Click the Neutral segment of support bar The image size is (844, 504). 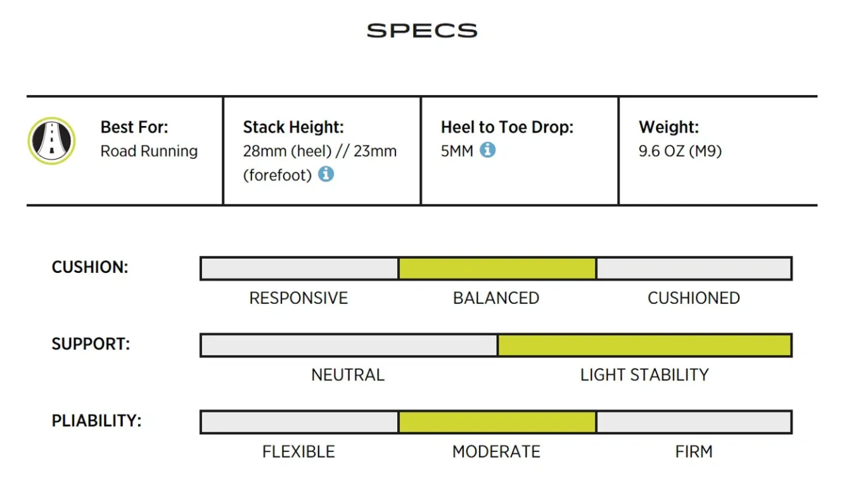[x=349, y=345]
